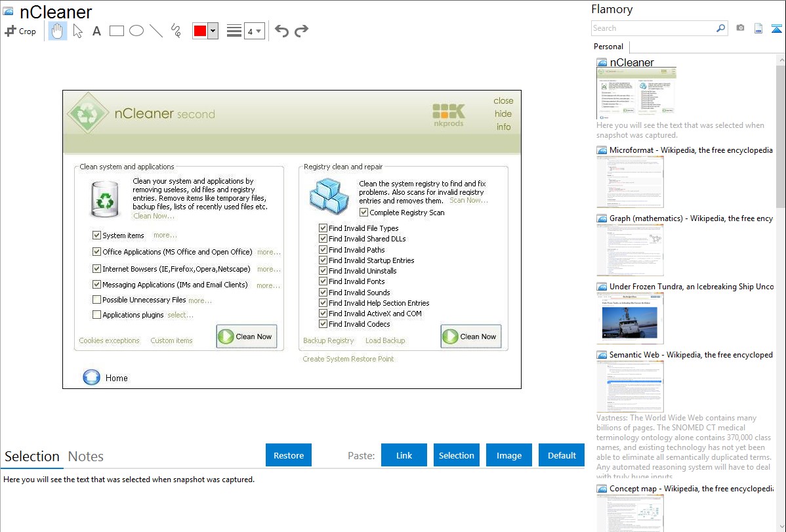Open the Semantic Web snapshot thumbnail

(x=630, y=386)
